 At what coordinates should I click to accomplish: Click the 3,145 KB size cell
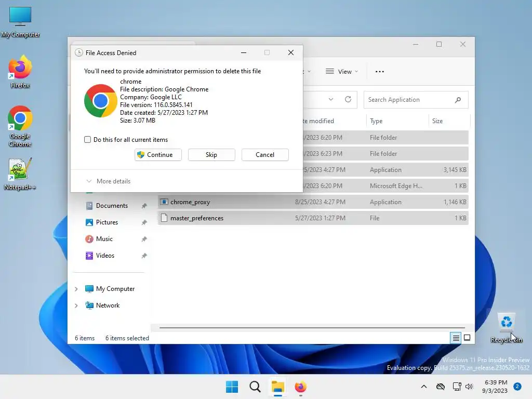click(455, 170)
